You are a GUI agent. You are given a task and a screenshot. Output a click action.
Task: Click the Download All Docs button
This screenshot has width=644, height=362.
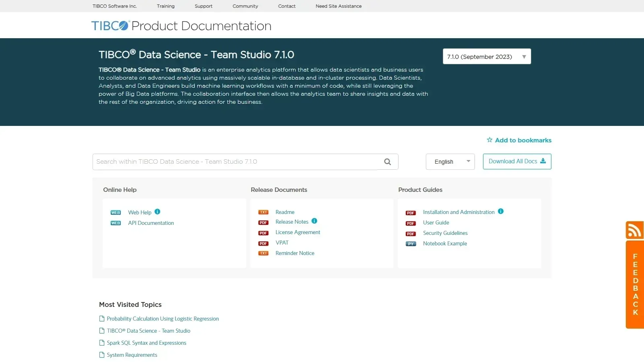[x=517, y=161]
